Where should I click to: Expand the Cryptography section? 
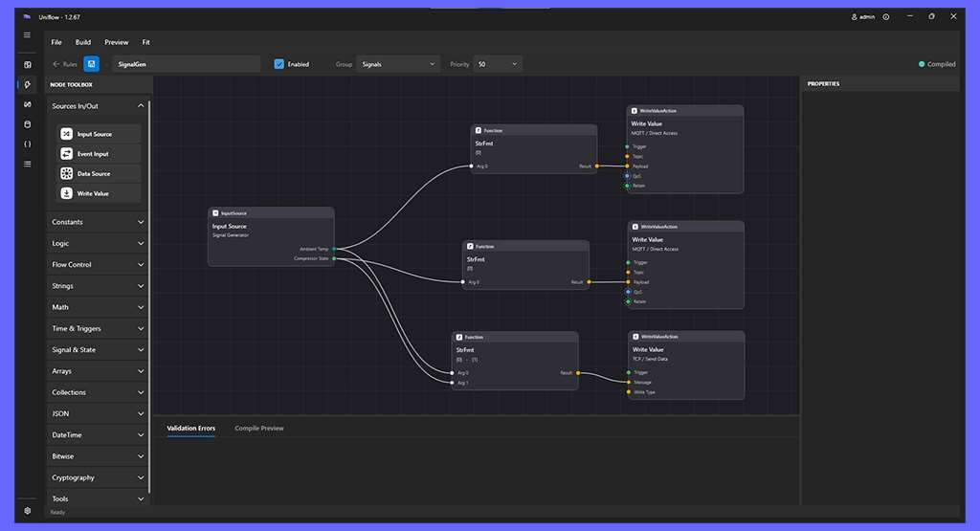point(97,477)
